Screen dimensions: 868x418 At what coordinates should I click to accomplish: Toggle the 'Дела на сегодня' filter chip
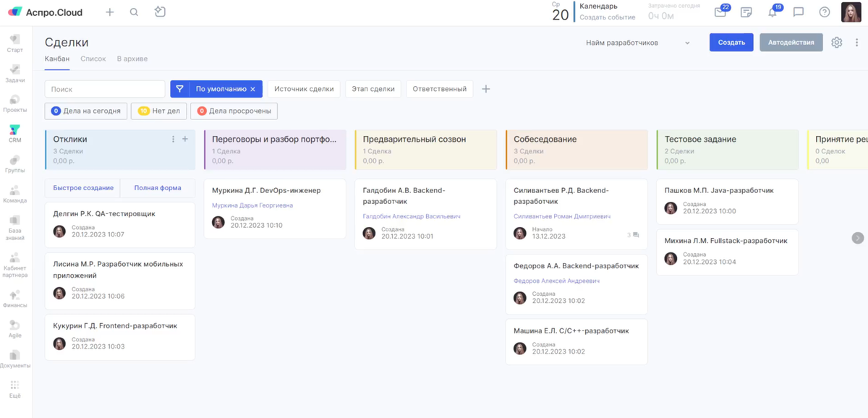click(86, 111)
